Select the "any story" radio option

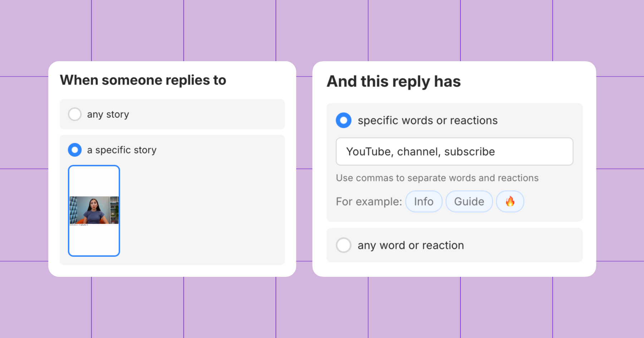pos(75,114)
